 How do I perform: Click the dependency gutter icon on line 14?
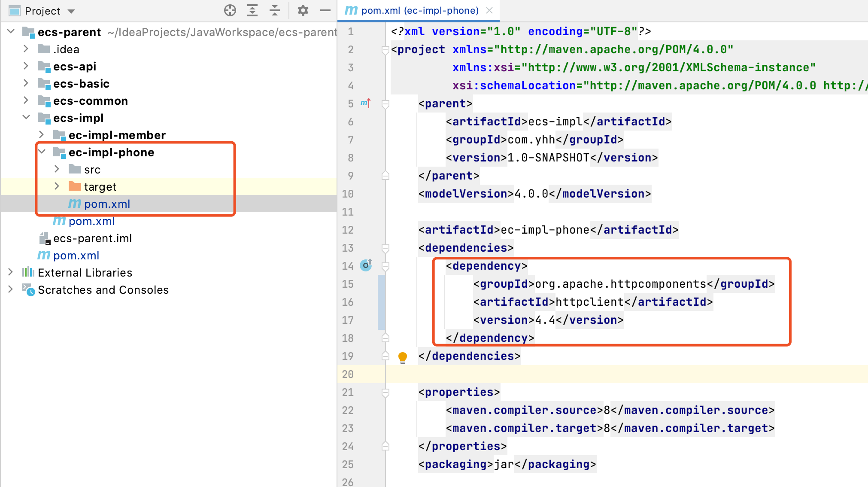coord(366,265)
